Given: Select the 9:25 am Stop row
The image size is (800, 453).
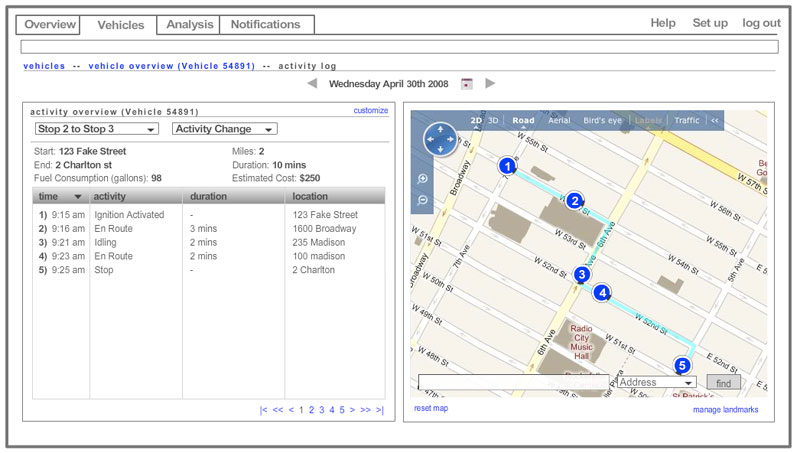Looking at the screenshot, I should click(209, 270).
